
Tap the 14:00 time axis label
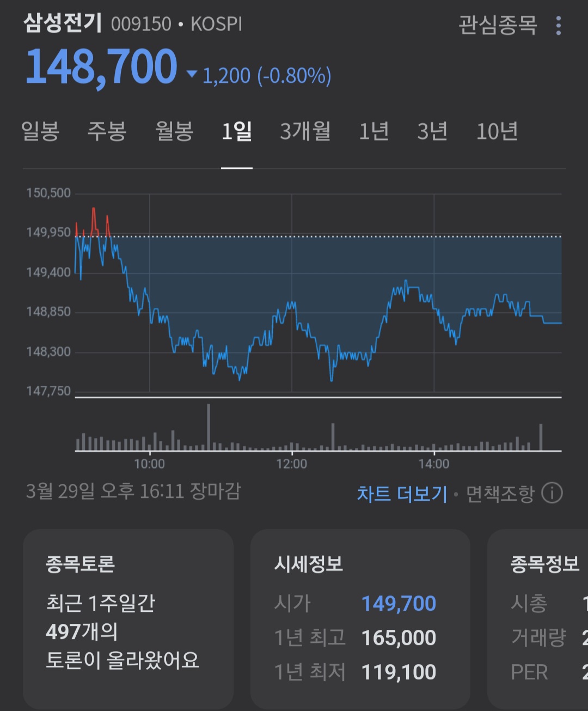pyautogui.click(x=434, y=464)
